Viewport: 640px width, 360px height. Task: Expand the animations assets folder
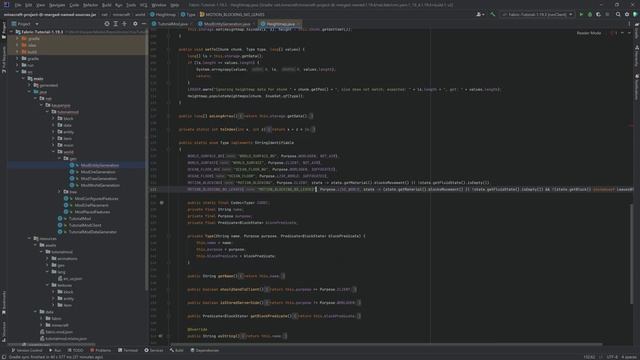click(47, 258)
